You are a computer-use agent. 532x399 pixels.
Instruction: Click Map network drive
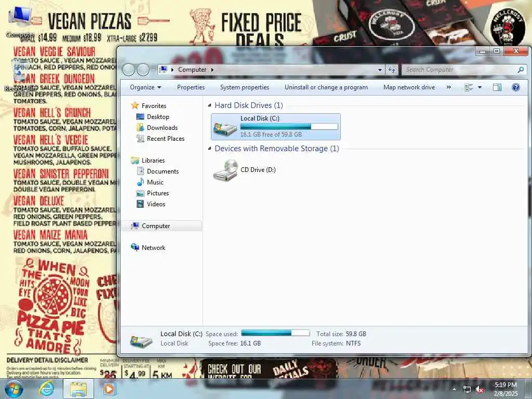click(409, 87)
